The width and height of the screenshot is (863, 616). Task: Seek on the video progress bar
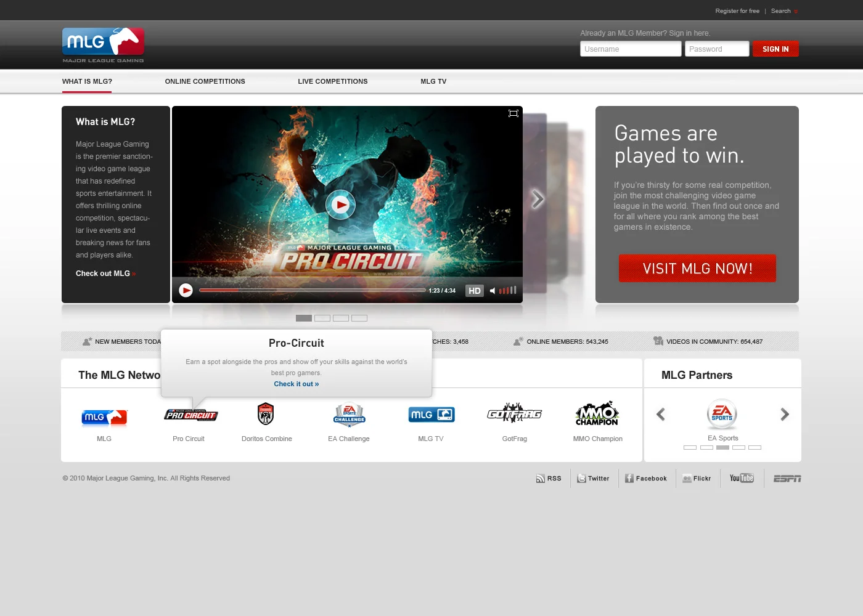pyautogui.click(x=312, y=290)
